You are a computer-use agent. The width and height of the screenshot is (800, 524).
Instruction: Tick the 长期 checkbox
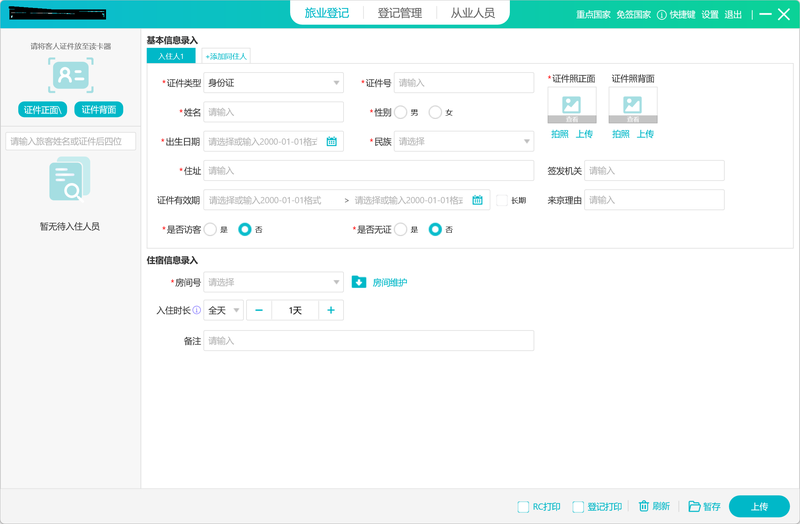pyautogui.click(x=502, y=201)
